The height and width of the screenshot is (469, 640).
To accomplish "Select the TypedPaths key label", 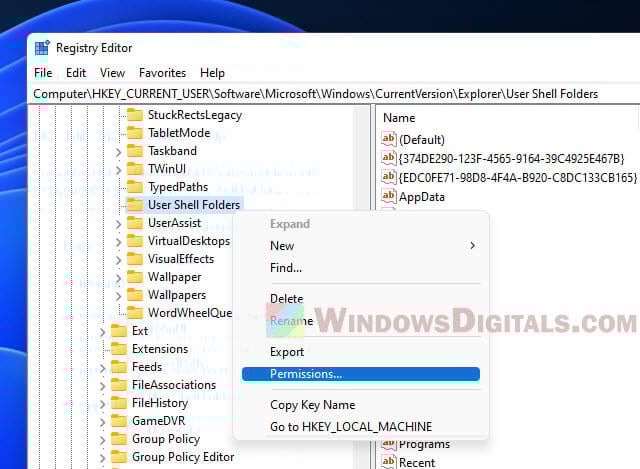I will coord(178,187).
